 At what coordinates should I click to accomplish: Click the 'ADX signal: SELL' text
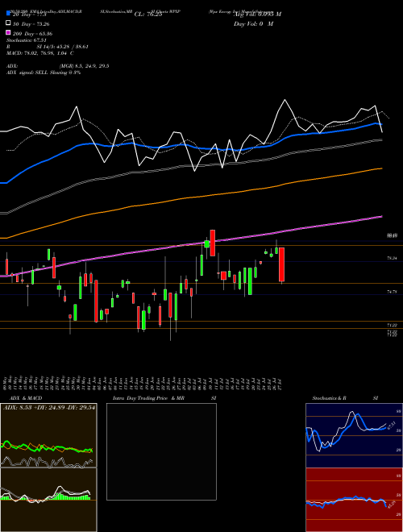(27, 73)
